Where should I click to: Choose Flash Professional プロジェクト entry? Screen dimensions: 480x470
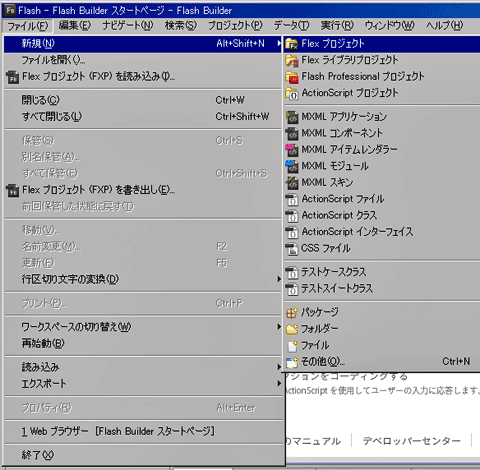point(382,77)
